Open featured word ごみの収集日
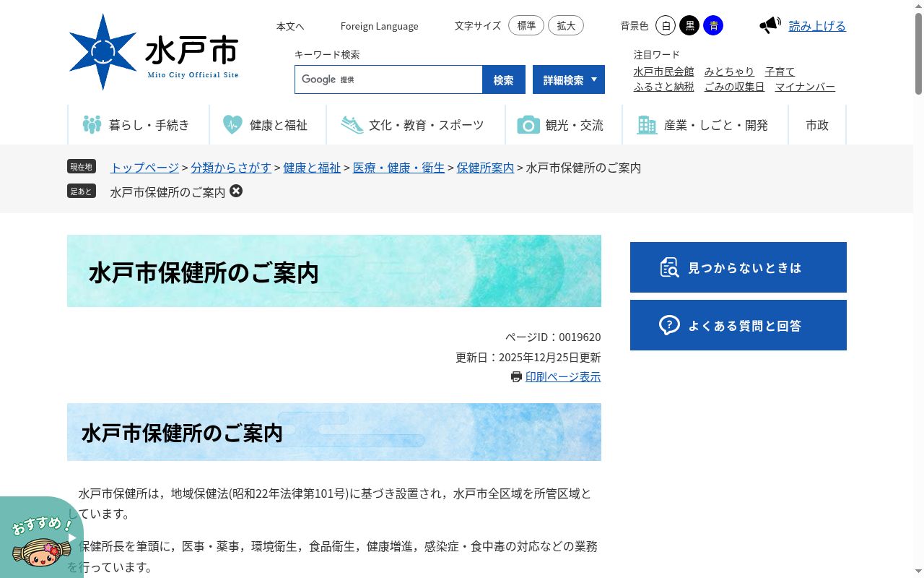The width and height of the screenshot is (924, 578). [734, 86]
